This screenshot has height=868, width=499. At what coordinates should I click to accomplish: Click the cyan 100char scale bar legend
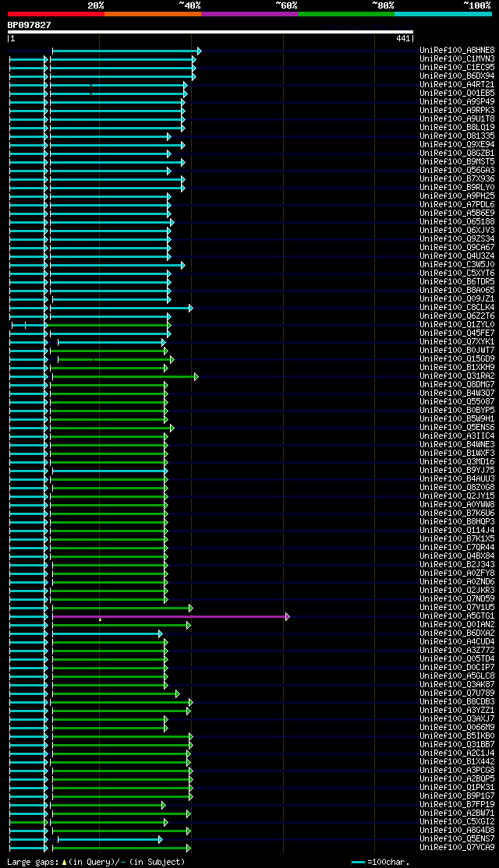coord(359,862)
